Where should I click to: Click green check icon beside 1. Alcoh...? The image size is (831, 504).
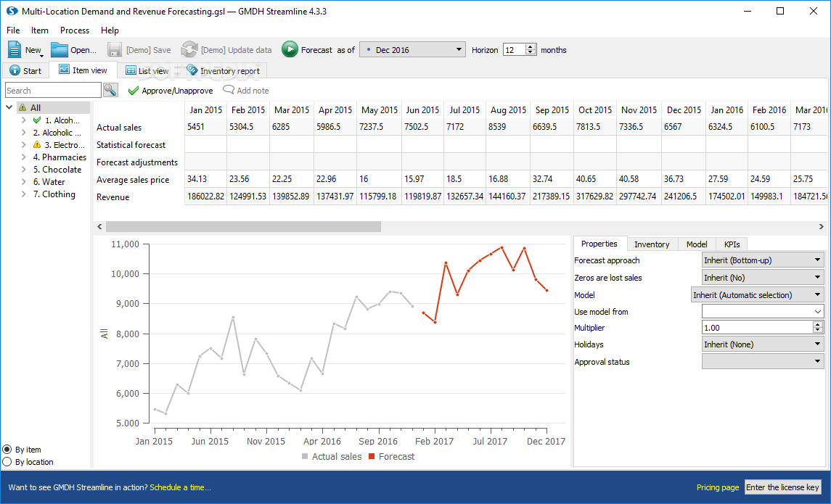click(x=36, y=120)
